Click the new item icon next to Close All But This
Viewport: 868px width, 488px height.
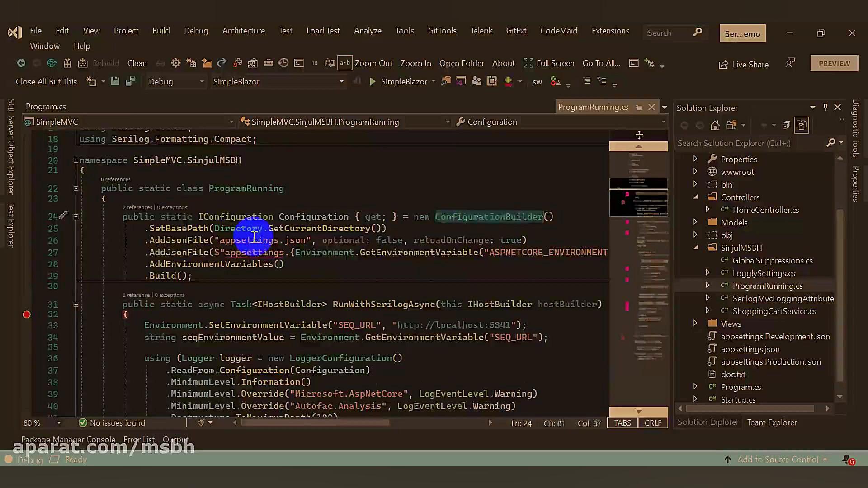92,81
